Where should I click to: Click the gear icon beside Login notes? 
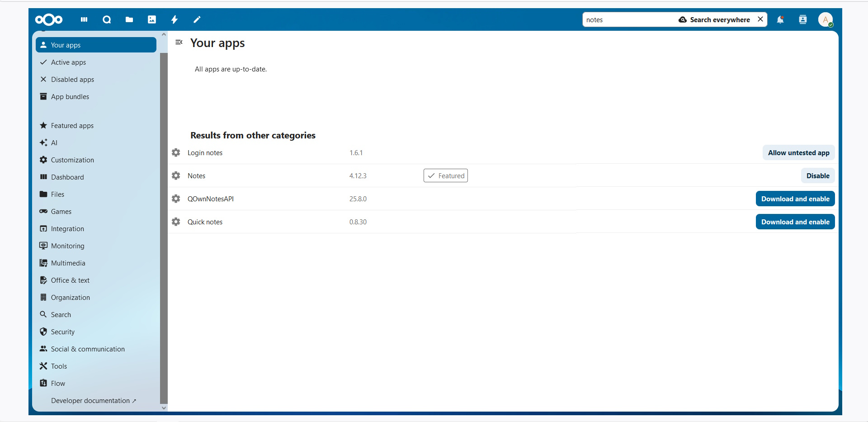pyautogui.click(x=176, y=152)
